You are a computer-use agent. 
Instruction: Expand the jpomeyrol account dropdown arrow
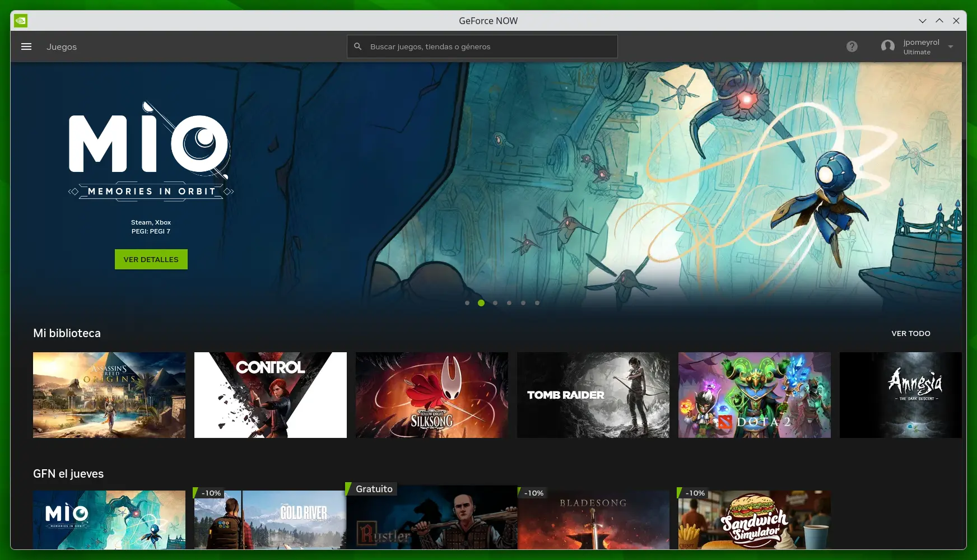click(951, 47)
